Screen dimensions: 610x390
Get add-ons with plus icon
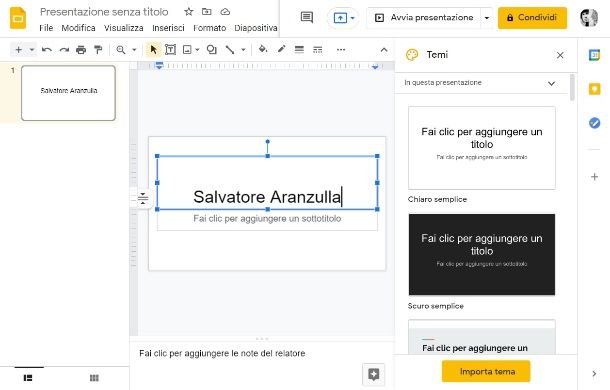pos(594,177)
